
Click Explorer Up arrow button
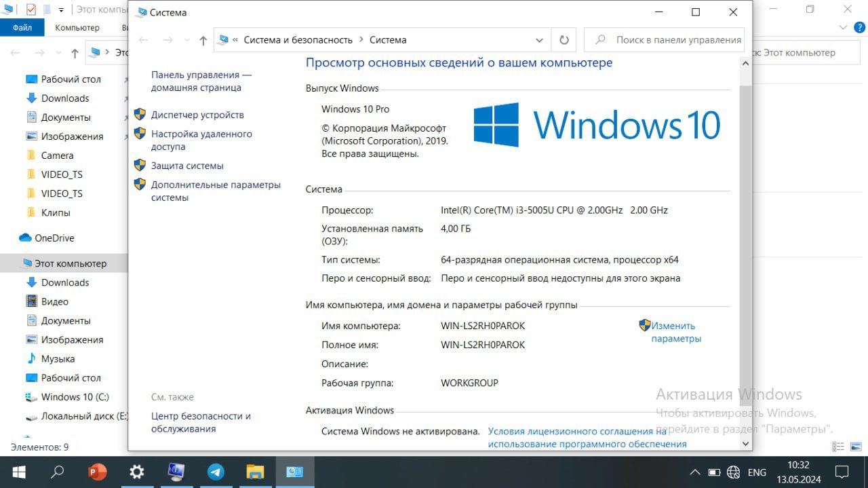(75, 53)
